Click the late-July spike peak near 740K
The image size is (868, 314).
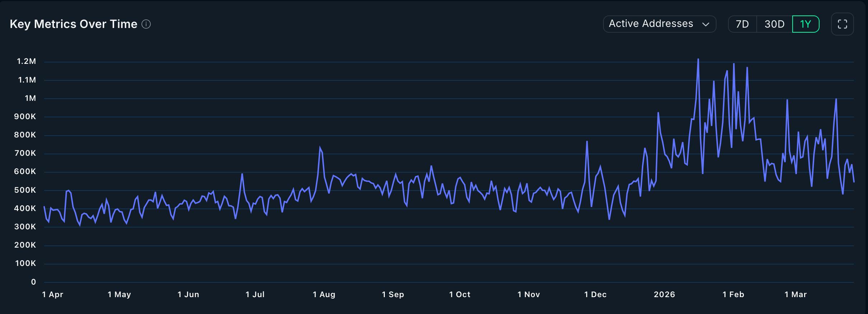point(320,147)
